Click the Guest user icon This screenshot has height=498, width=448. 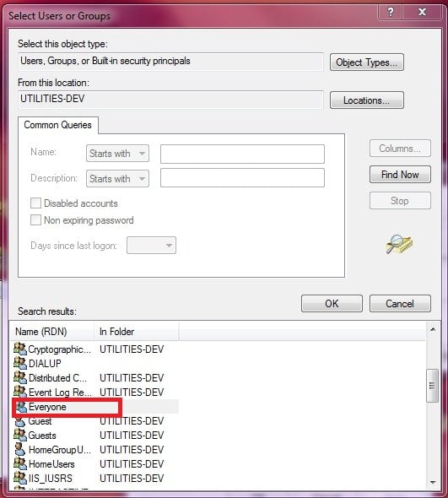(x=20, y=422)
